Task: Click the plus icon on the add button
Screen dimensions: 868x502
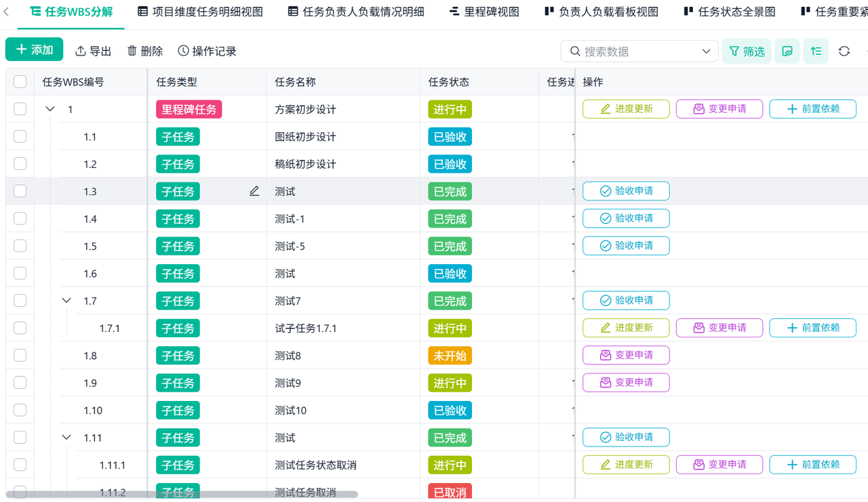Action: (x=22, y=49)
